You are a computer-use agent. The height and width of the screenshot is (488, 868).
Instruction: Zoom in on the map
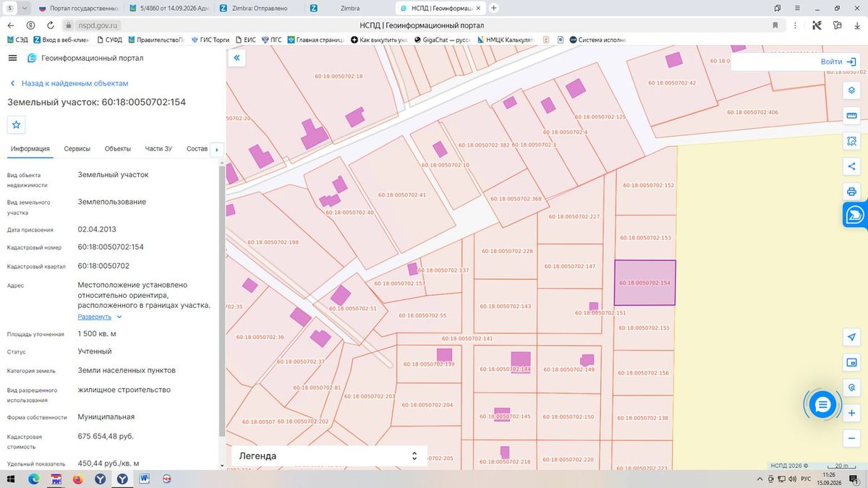851,413
